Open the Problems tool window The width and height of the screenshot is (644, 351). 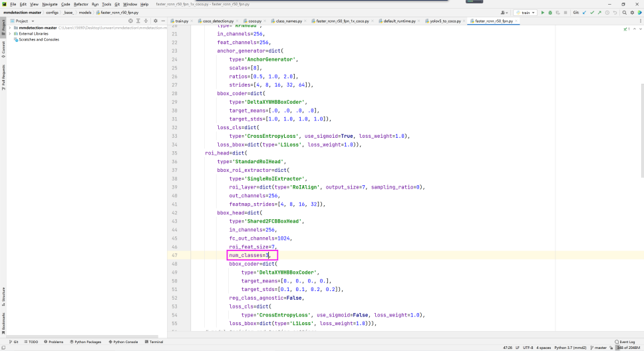pyautogui.click(x=53, y=342)
